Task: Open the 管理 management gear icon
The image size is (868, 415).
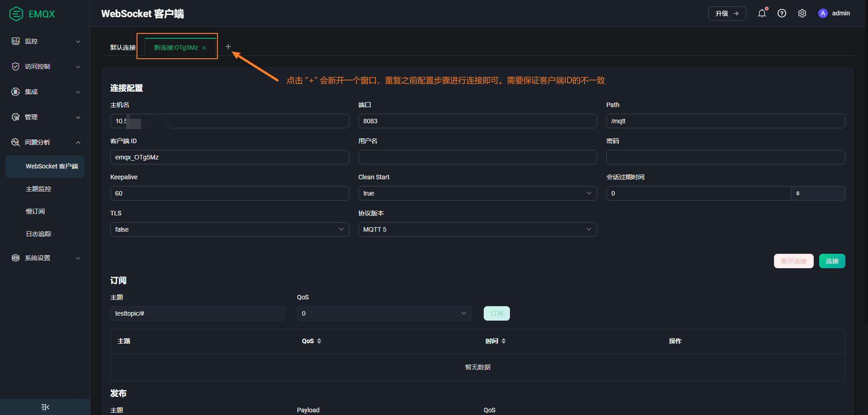Action: tap(15, 117)
